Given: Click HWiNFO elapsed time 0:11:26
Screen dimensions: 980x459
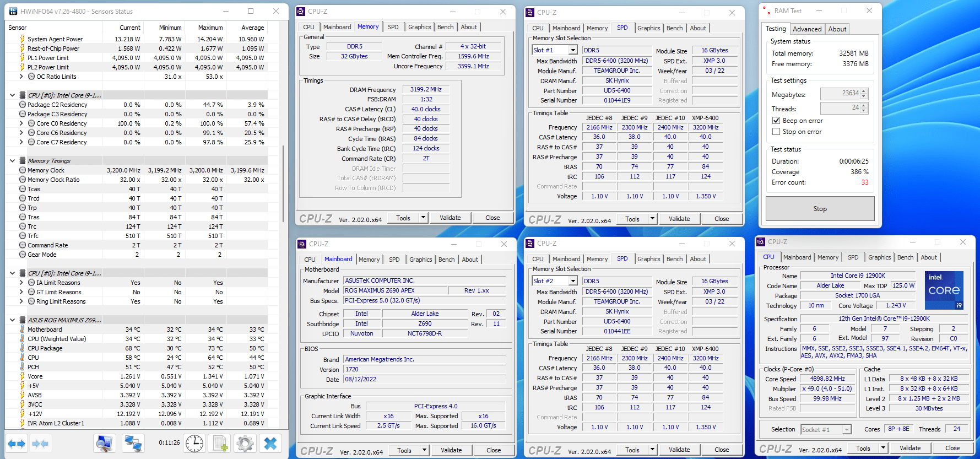Looking at the screenshot, I should tap(169, 442).
